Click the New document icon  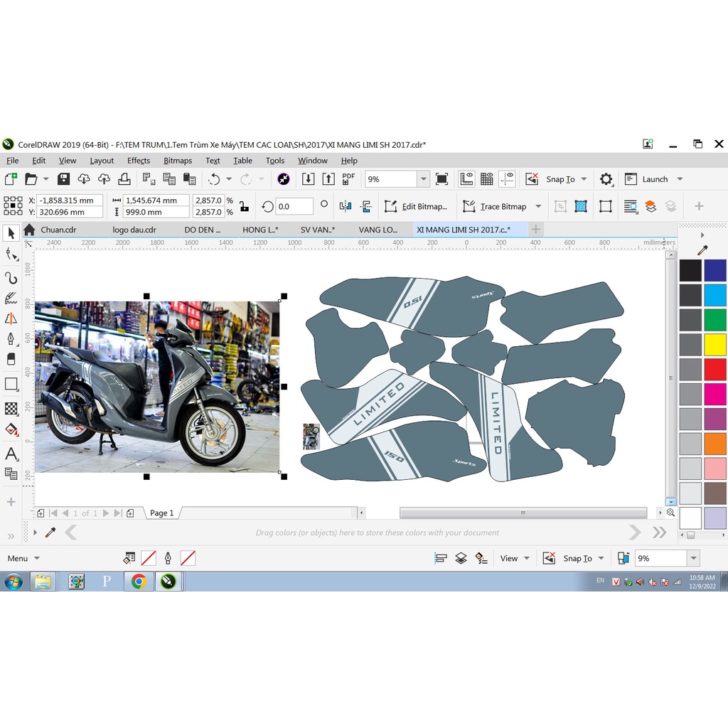tap(11, 179)
